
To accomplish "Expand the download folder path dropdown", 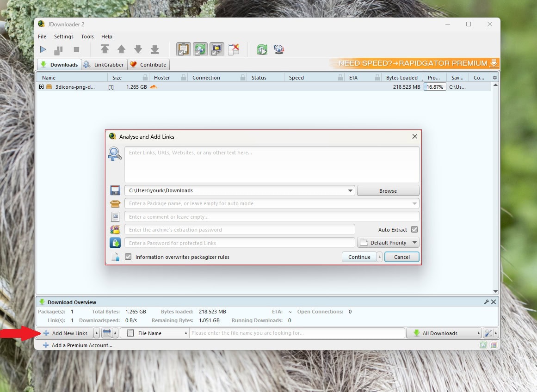I will tap(350, 190).
